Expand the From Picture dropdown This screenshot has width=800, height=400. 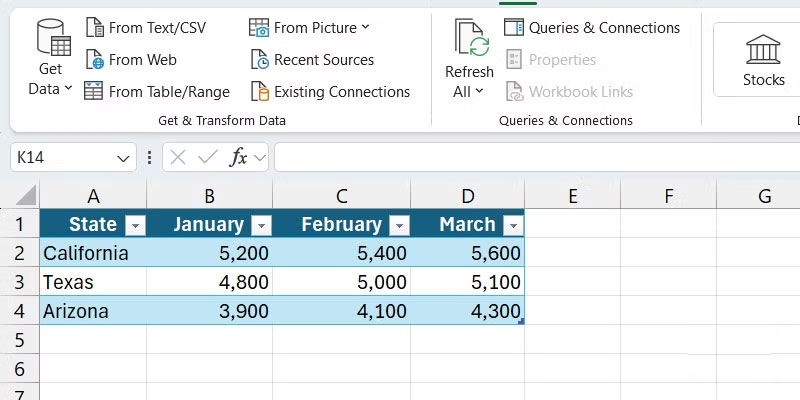[365, 27]
